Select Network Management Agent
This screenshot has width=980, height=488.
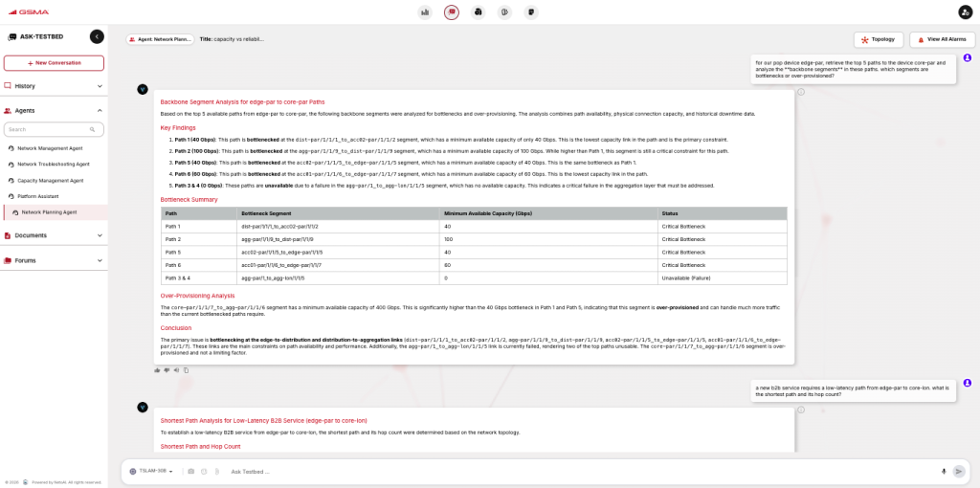[50, 148]
